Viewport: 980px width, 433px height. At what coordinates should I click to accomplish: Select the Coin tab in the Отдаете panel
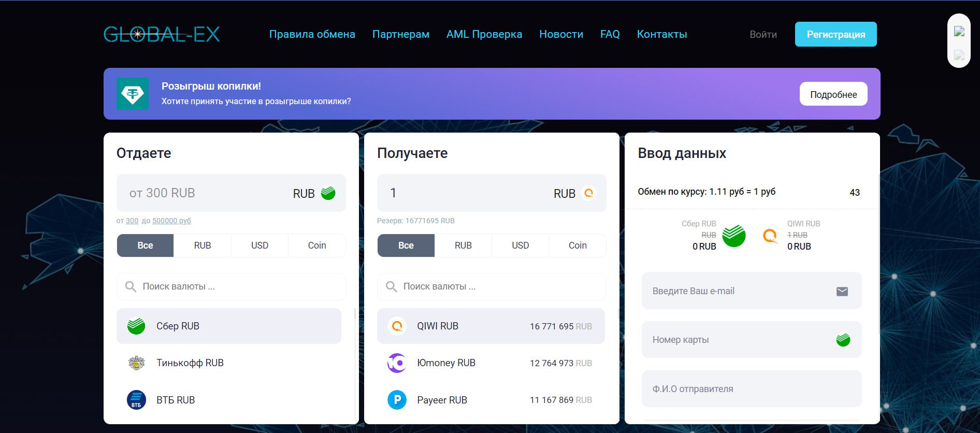317,246
